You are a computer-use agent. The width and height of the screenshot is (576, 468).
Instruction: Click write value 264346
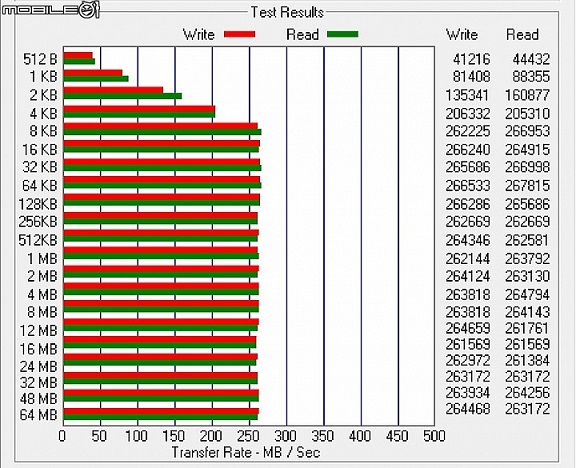(468, 240)
